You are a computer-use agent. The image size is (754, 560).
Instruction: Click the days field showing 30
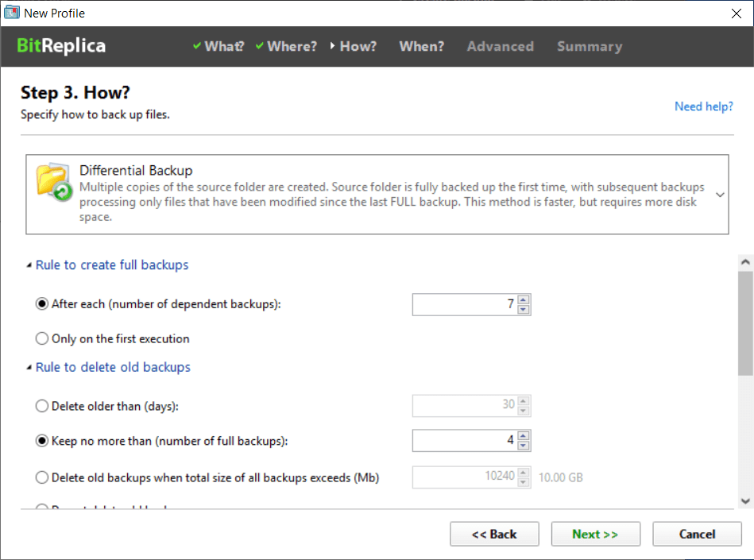pos(465,406)
